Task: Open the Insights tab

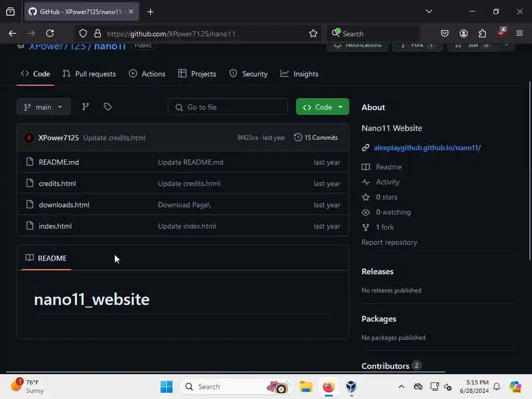Action: tap(299, 74)
